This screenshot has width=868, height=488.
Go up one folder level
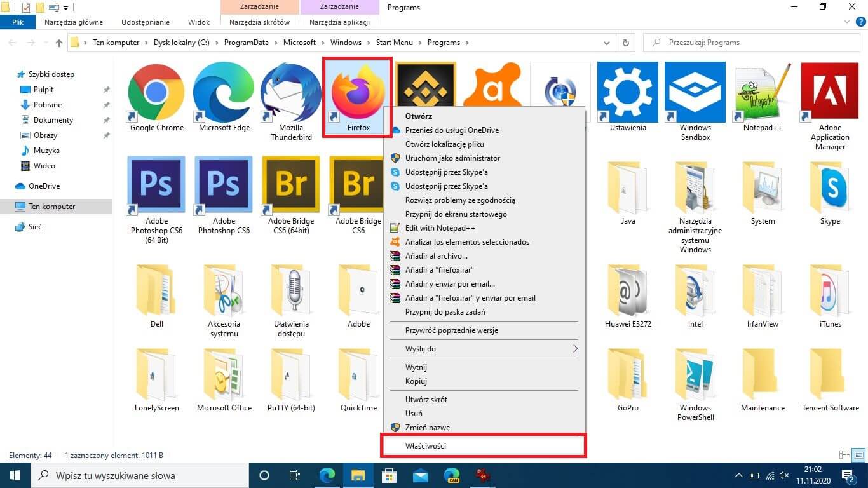(59, 43)
